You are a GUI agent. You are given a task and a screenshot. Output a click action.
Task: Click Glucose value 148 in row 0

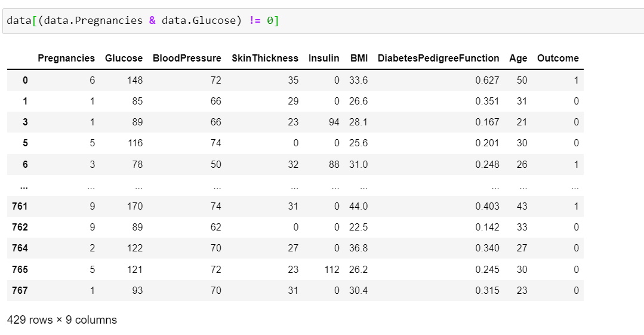point(135,80)
